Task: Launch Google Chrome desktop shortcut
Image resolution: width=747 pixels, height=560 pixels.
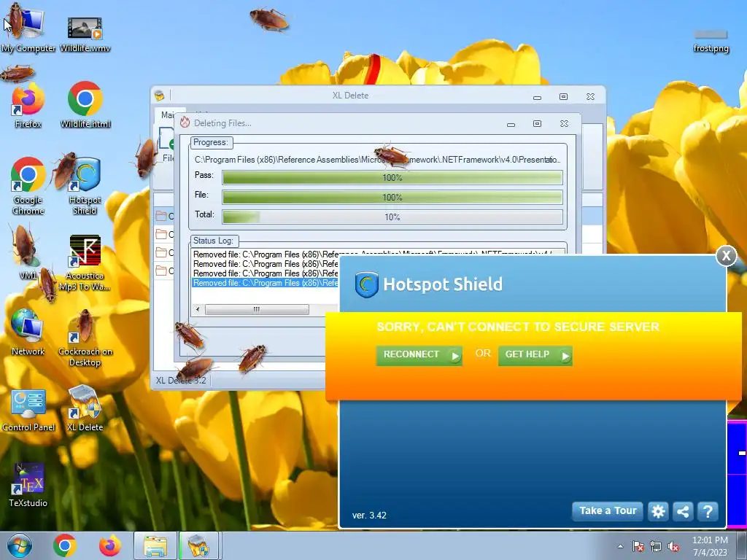Action: [x=28, y=186]
